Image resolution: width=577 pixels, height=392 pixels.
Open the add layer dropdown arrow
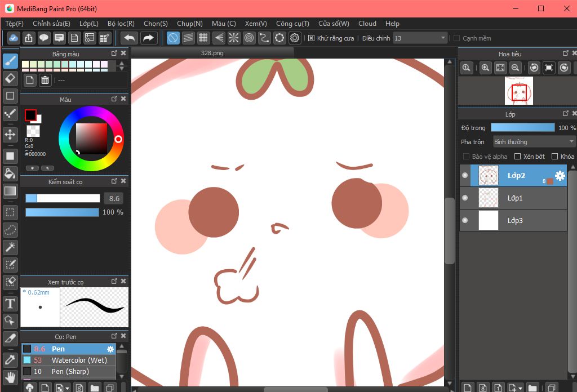point(520,388)
